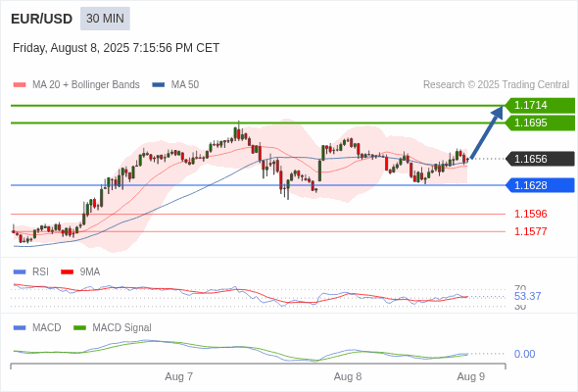Click the MA 20 + Bollinger Bands legend swatch

20,85
